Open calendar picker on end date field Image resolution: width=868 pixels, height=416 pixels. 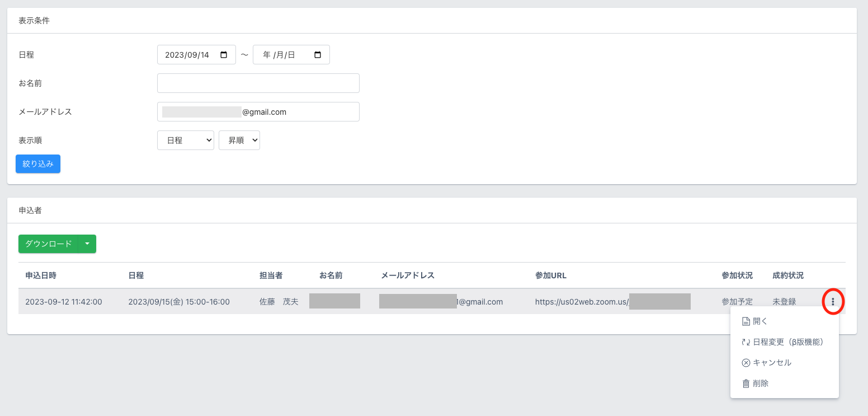tap(318, 55)
